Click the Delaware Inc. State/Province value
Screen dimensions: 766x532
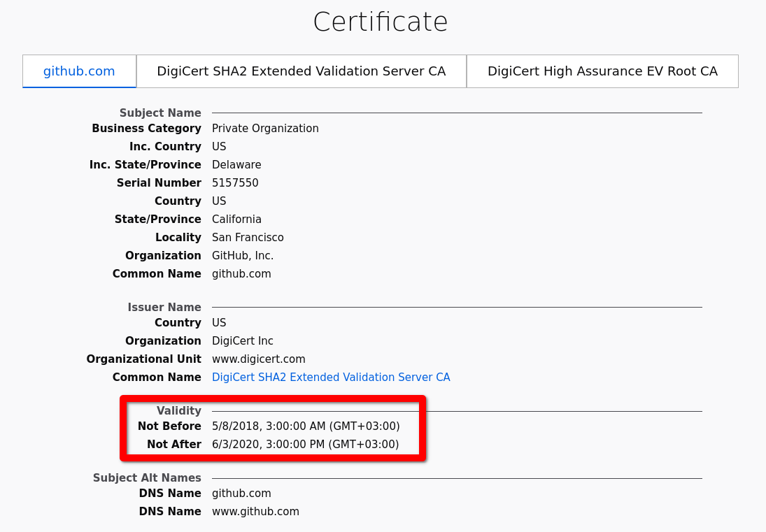[236, 165]
